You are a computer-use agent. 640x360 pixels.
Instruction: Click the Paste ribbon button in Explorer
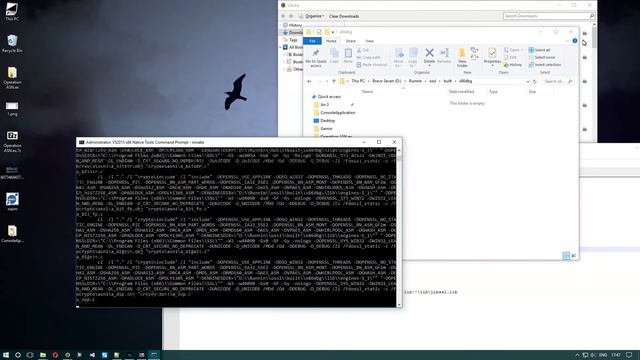click(x=348, y=56)
